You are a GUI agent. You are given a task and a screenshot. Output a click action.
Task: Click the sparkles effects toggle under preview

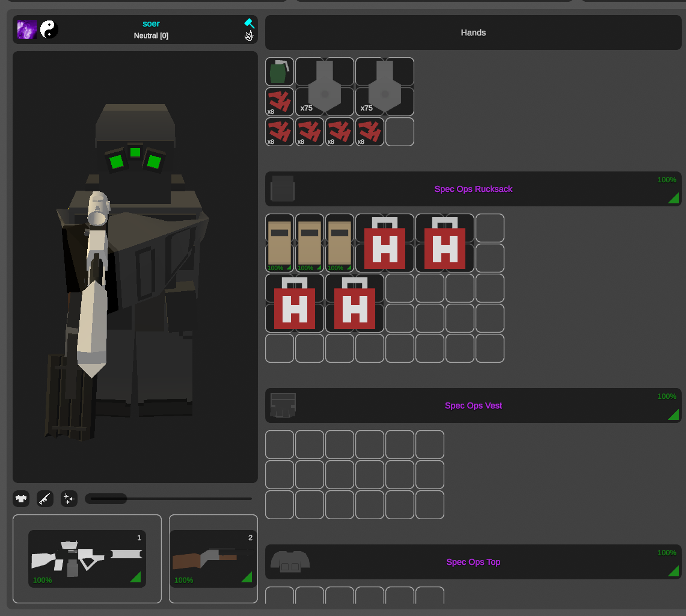(x=69, y=499)
